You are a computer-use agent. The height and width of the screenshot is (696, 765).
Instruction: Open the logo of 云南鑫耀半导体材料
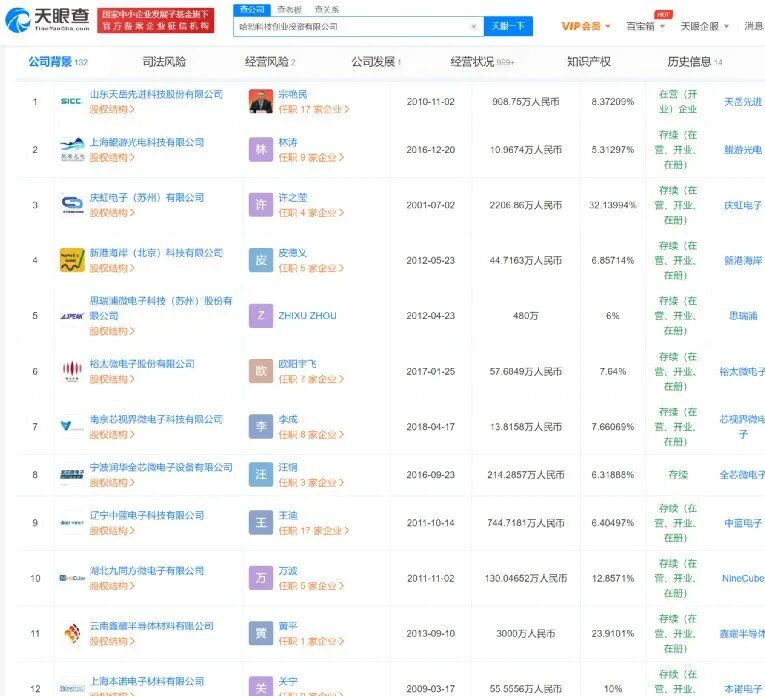[x=72, y=634]
